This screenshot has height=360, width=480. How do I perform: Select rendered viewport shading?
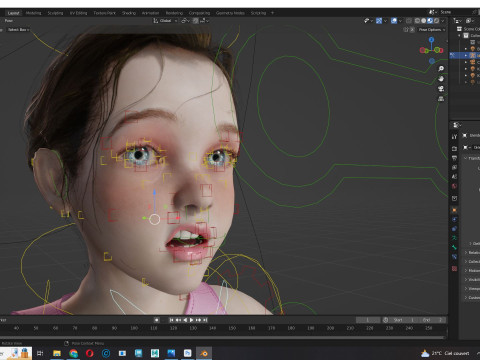(436, 21)
